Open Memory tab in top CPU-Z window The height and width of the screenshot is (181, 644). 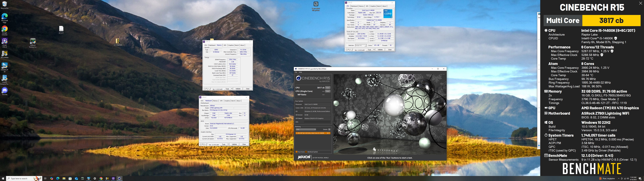pyautogui.click(x=361, y=6)
